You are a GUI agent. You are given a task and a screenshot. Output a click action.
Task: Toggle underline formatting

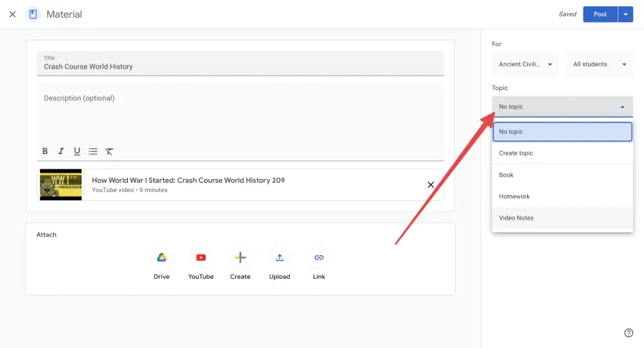76,151
